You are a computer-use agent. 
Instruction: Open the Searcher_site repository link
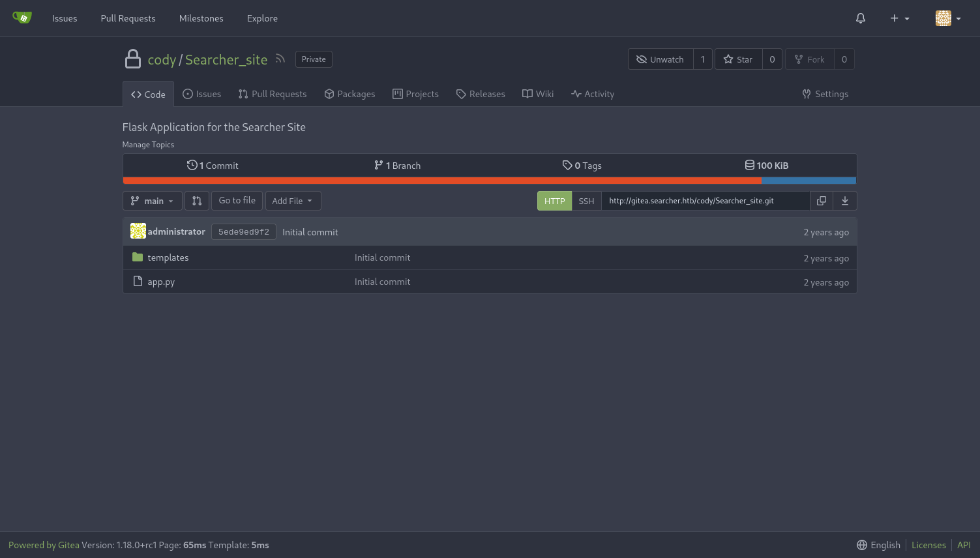point(226,59)
